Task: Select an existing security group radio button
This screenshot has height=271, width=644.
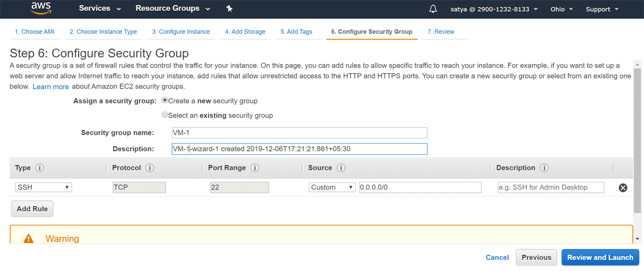Action: click(165, 115)
